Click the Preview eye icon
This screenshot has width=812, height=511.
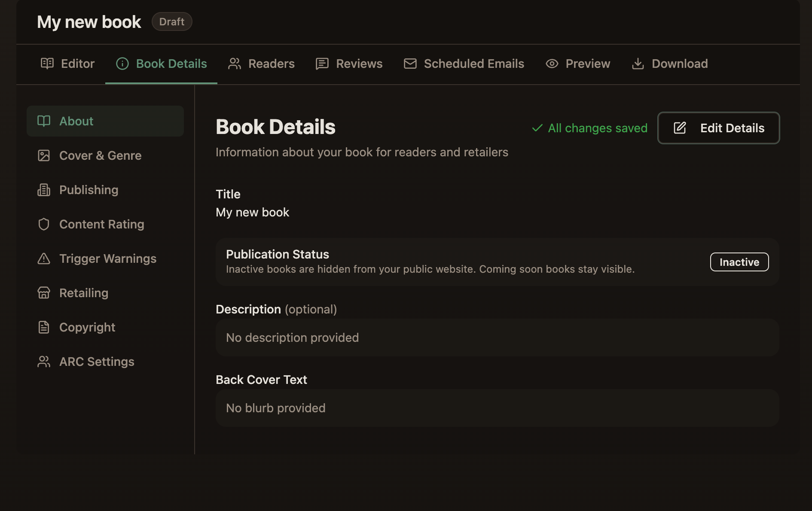point(552,64)
